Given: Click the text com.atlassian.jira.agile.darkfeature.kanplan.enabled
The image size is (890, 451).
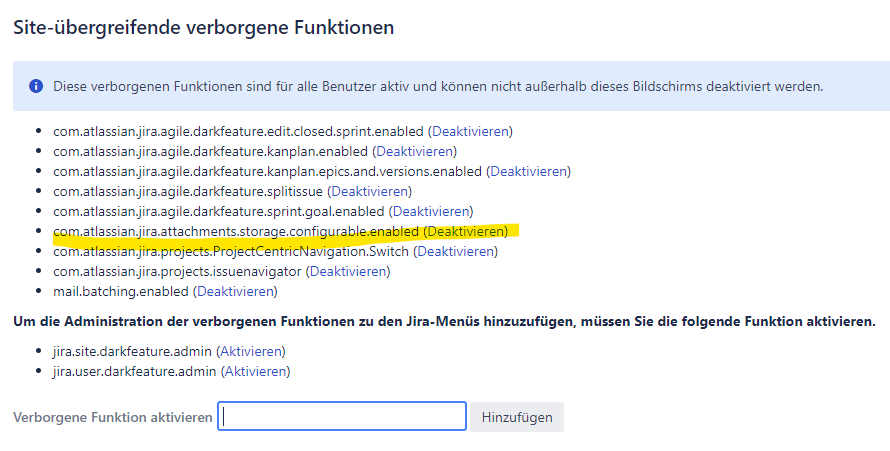Looking at the screenshot, I should pos(211,151).
